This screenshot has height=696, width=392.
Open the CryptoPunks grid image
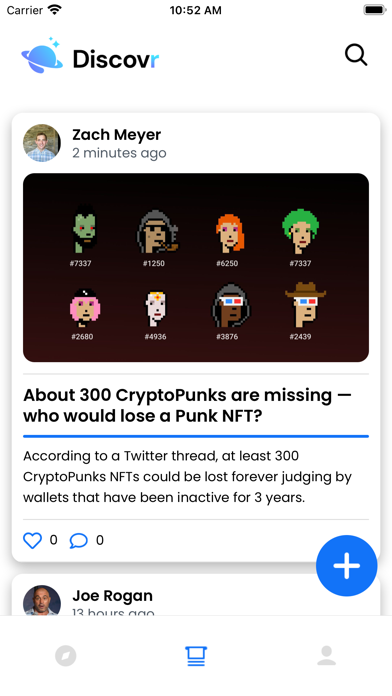tap(196, 268)
